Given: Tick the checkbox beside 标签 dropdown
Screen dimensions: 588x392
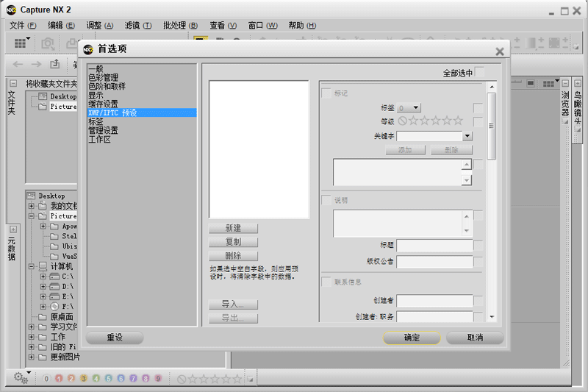Looking at the screenshot, I should (478, 108).
